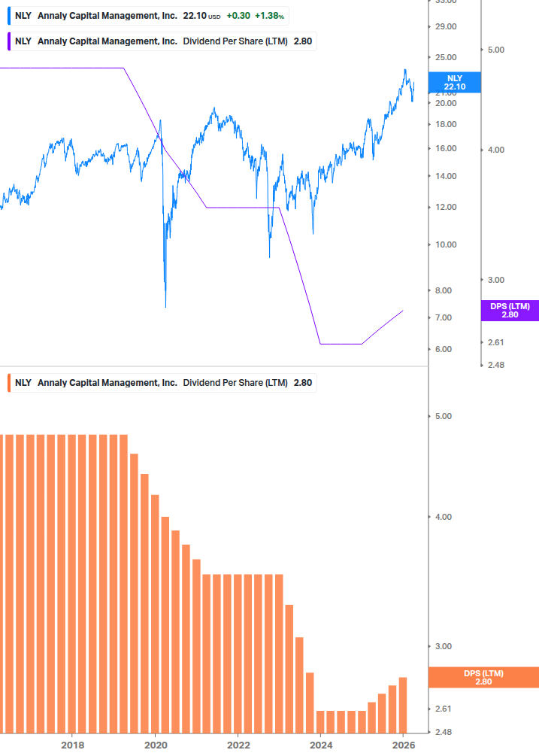Click the blue NLY 22.10 price axis tag
The width and height of the screenshot is (539, 756).
tap(454, 83)
